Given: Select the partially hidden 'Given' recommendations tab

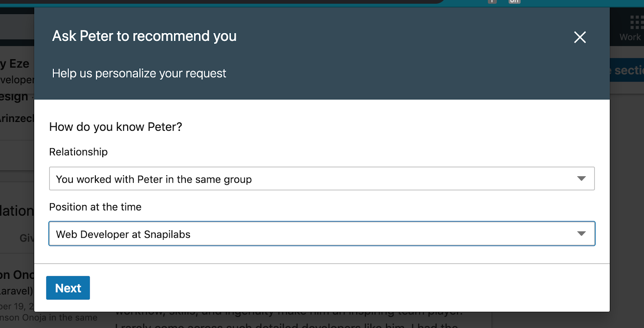Looking at the screenshot, I should tap(27, 238).
